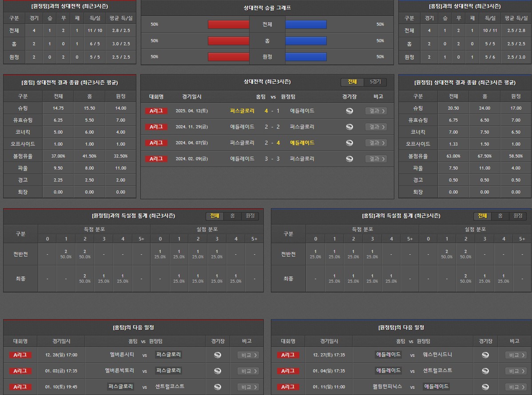Image resolution: width=532 pixels, height=395 pixels.
Task: Select 전체 tab in [홈팀]과의 득실점 통계
Action: click(x=482, y=216)
